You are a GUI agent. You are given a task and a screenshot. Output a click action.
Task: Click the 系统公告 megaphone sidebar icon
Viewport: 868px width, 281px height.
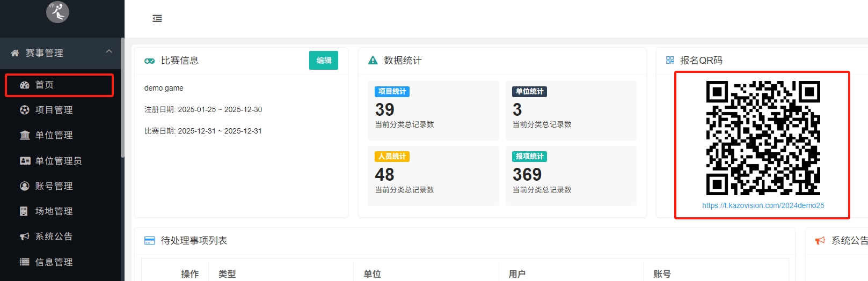(x=25, y=236)
